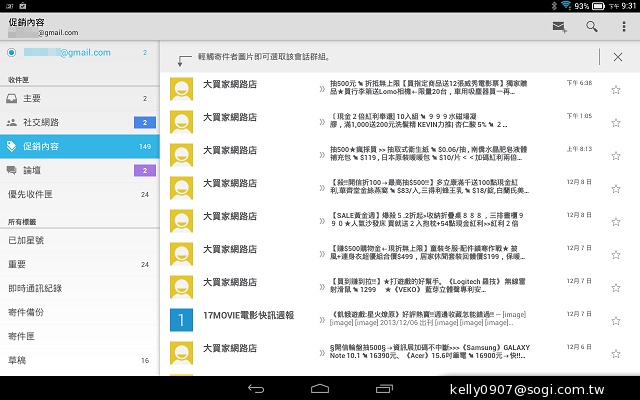Tap the compose new mail icon
The height and width of the screenshot is (400, 640).
click(x=559, y=27)
